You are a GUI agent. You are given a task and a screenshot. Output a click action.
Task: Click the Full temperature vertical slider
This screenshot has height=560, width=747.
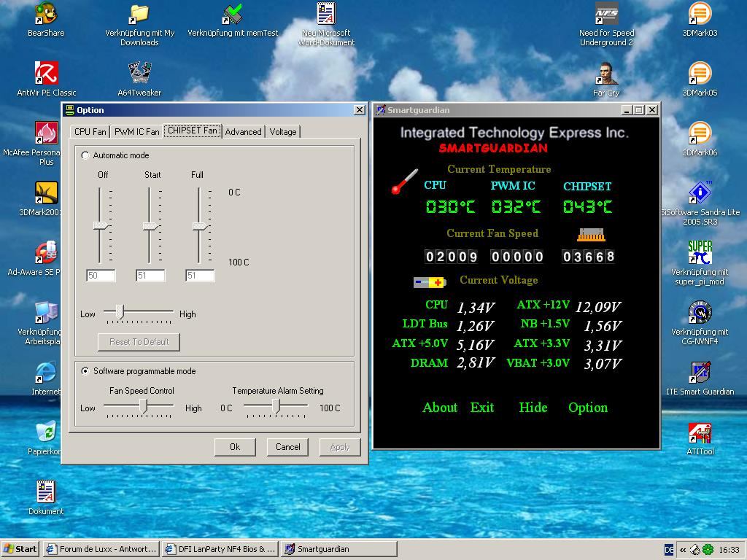200,225
